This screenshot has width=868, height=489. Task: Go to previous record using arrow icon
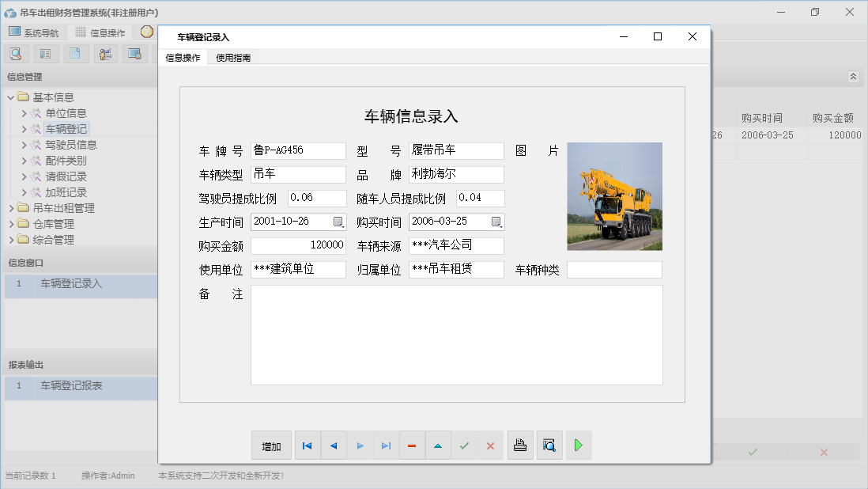(x=334, y=445)
